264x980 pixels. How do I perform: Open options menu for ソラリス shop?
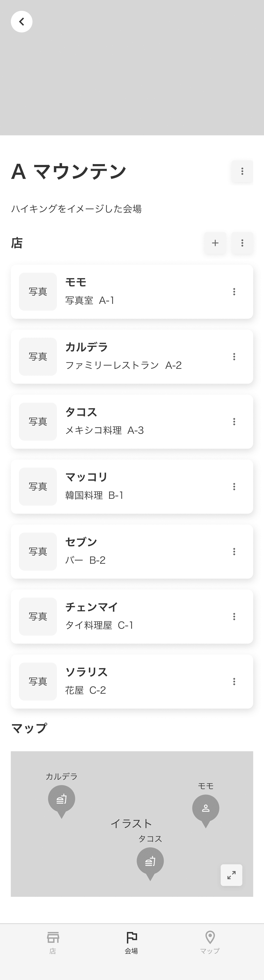[x=234, y=681]
